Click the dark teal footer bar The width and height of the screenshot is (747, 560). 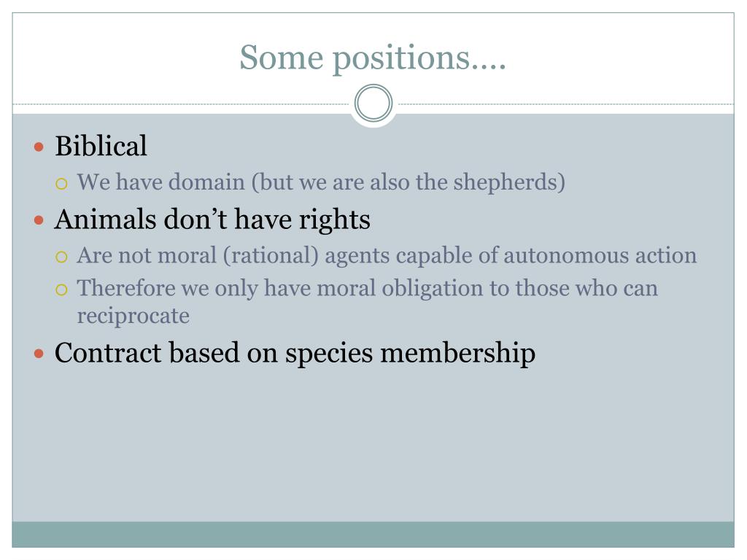pos(373,534)
